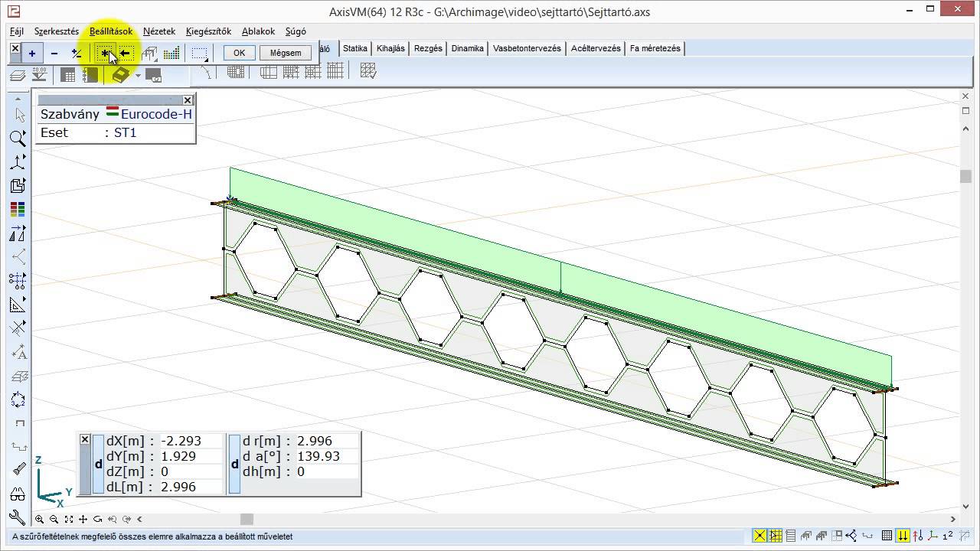The height and width of the screenshot is (551, 980).
Task: Open the Nézetek menu
Action: point(159,31)
